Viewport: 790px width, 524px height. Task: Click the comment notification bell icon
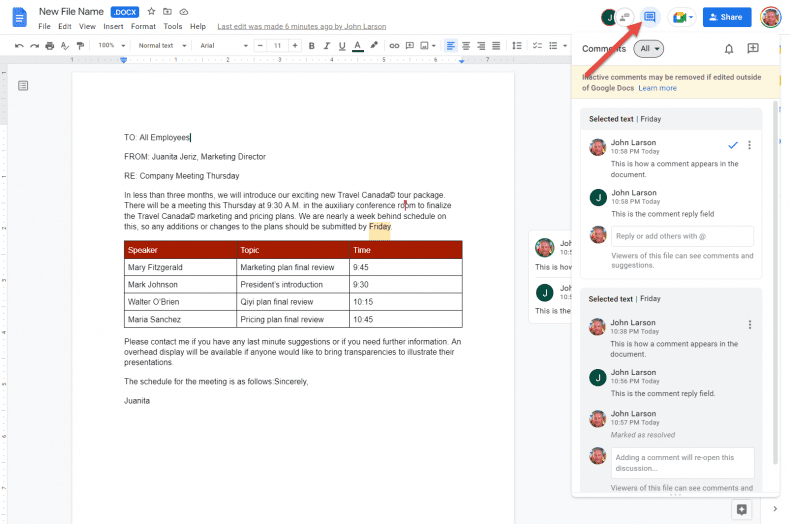click(x=729, y=48)
